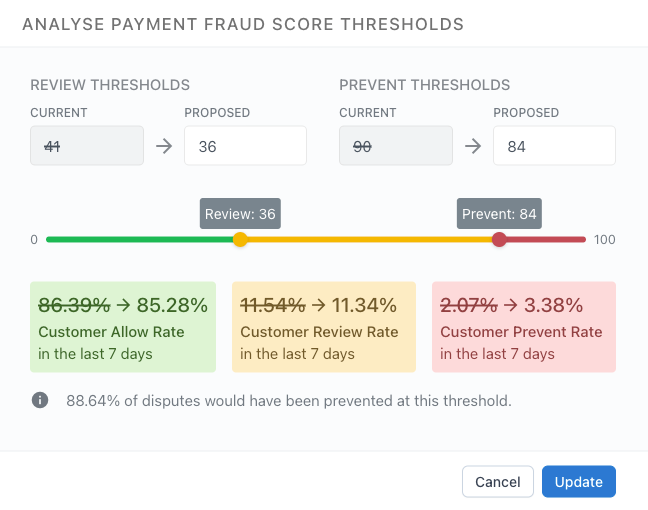Image resolution: width=648 pixels, height=510 pixels.
Task: Click the Update button
Action: (x=579, y=481)
